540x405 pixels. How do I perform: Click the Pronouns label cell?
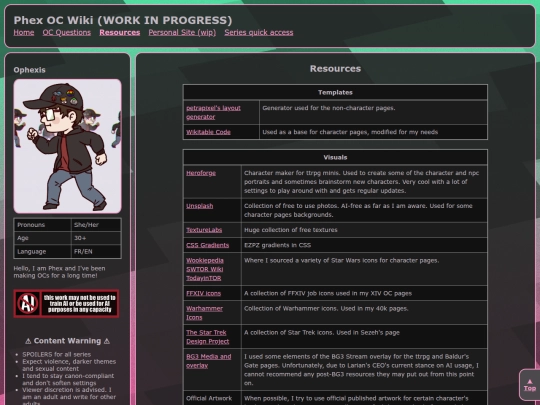42,225
